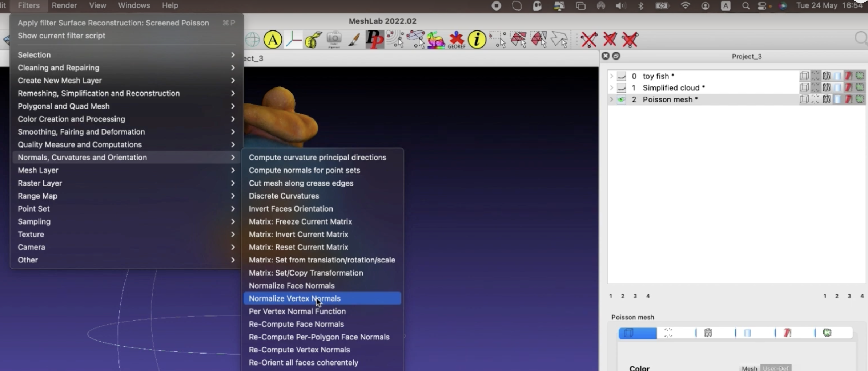Toggle bounding box for toy fish layer
Viewport: 868px width, 371px height.
(804, 76)
